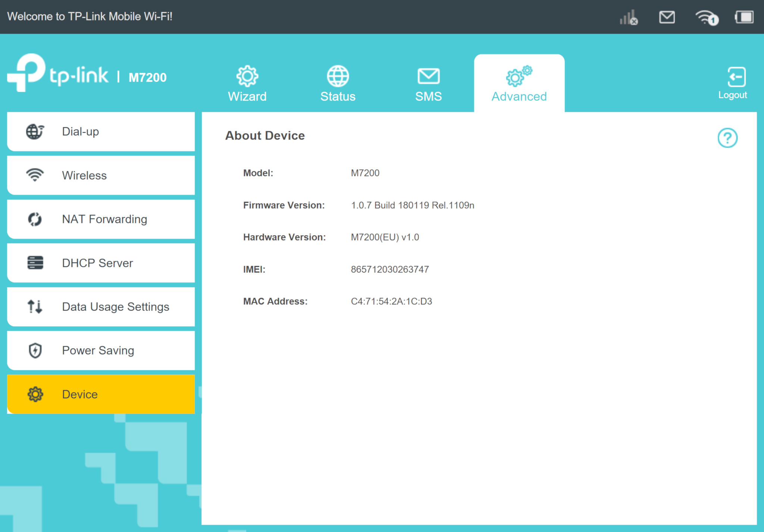Click the signal strength icon in header
The width and height of the screenshot is (764, 532).
(x=629, y=17)
